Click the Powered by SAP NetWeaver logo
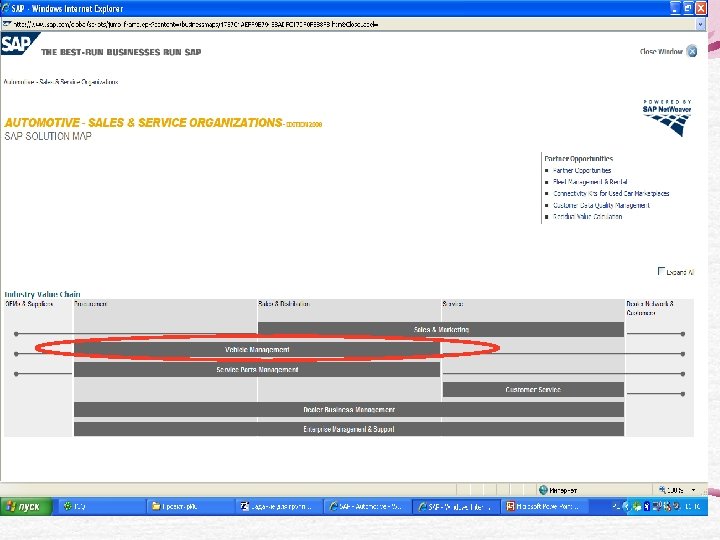This screenshot has height=540, width=720. pos(667,118)
